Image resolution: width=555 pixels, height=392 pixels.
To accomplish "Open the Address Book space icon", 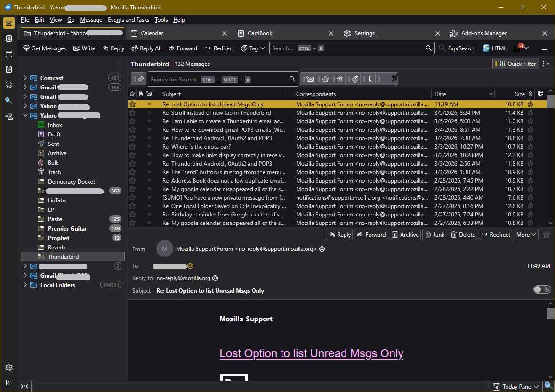I will tap(8, 39).
